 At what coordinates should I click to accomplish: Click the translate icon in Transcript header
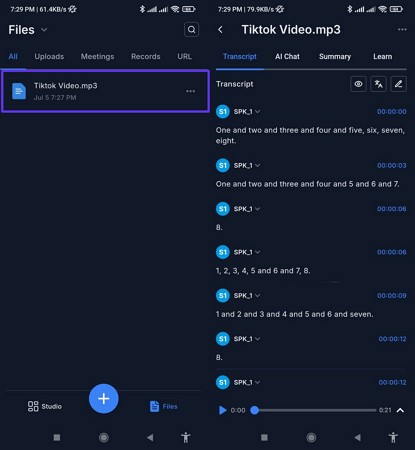tap(378, 84)
